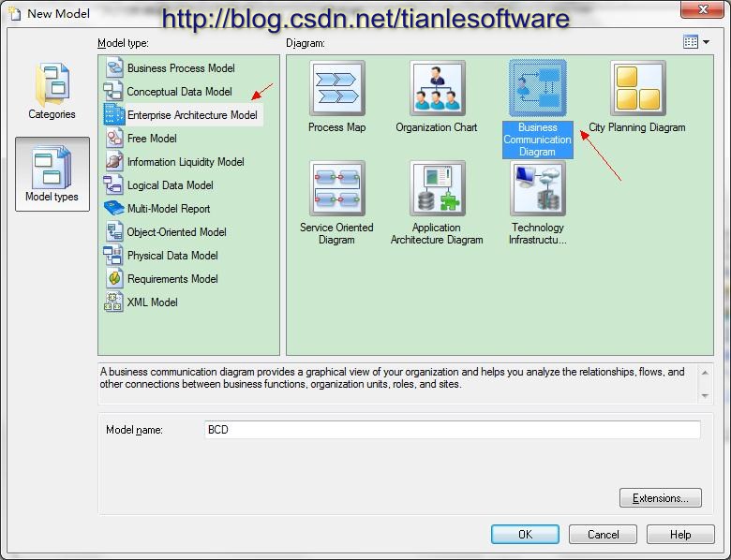Choose Business Process Model text label

click(181, 68)
